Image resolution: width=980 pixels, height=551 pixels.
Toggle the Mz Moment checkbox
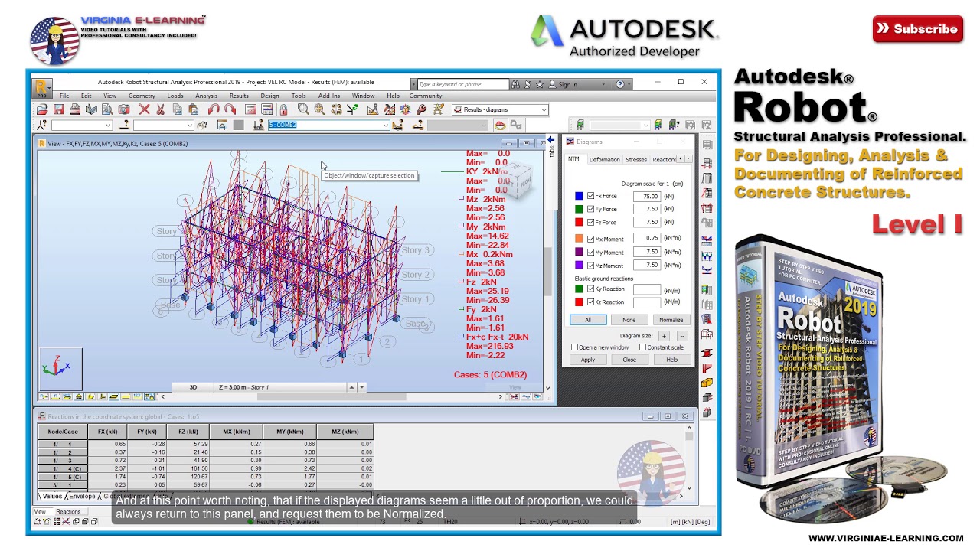(x=590, y=265)
